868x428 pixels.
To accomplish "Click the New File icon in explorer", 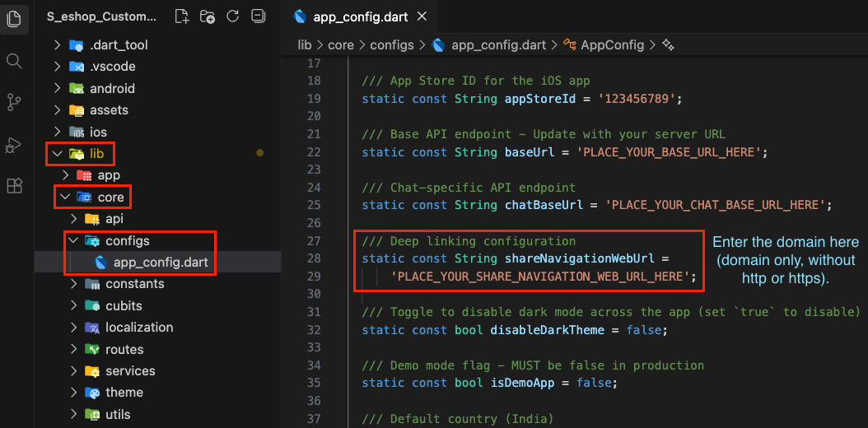I will (182, 16).
